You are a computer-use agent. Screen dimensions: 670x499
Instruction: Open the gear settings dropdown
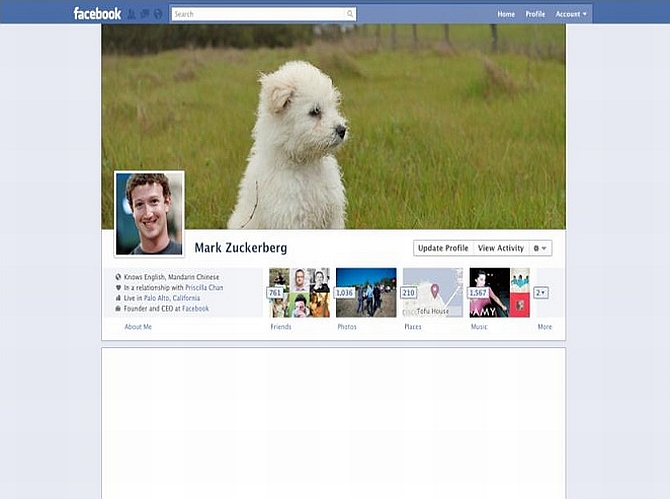540,248
